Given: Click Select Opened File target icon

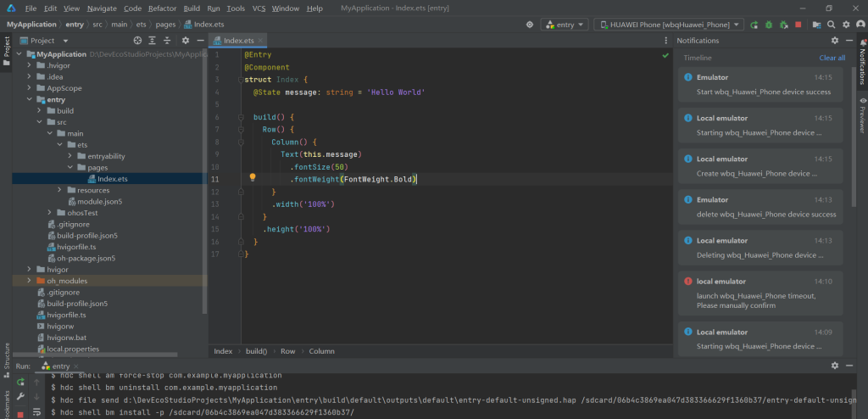Looking at the screenshot, I should coord(138,41).
